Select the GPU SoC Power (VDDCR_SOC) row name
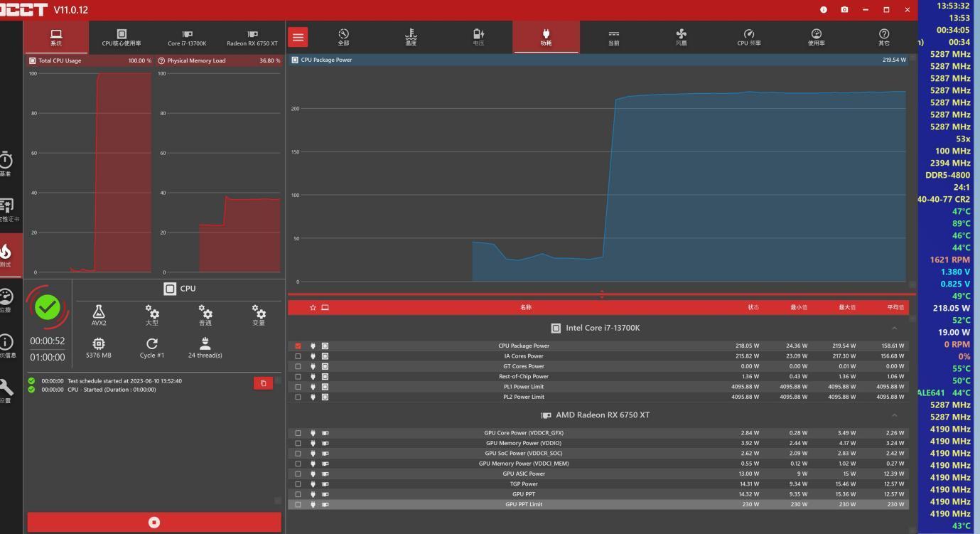The height and width of the screenshot is (534, 980). [524, 454]
